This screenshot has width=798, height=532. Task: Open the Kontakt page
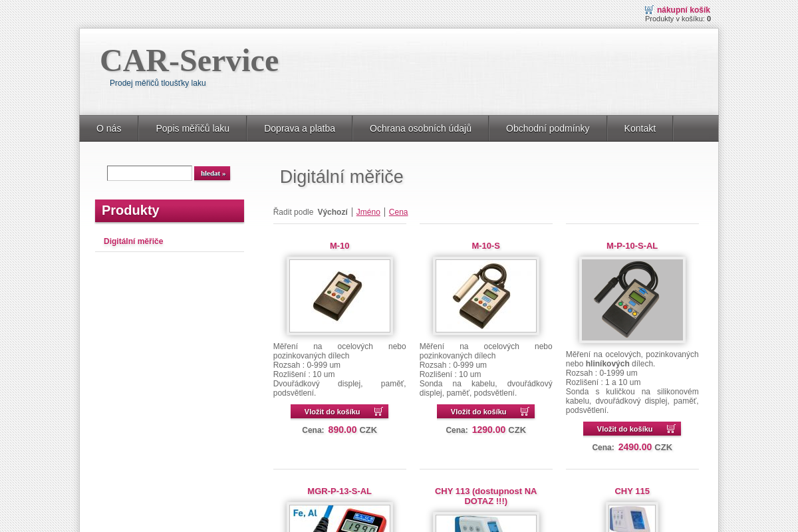pyautogui.click(x=640, y=128)
